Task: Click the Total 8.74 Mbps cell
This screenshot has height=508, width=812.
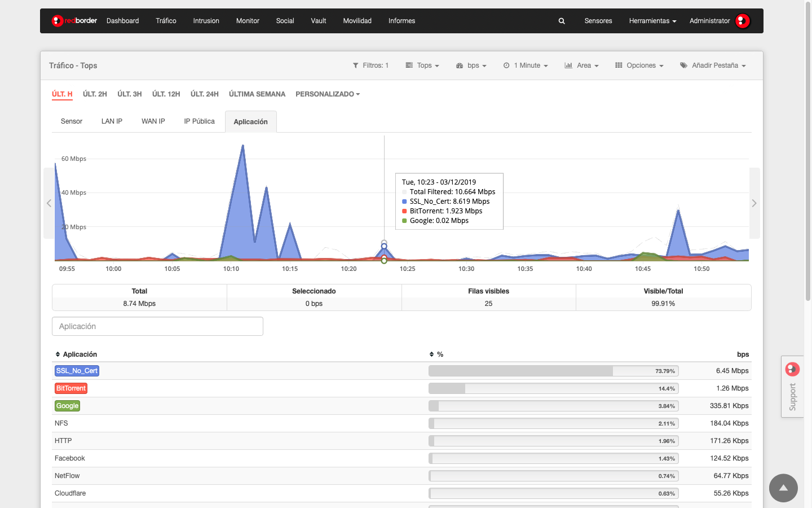Action: (x=139, y=297)
